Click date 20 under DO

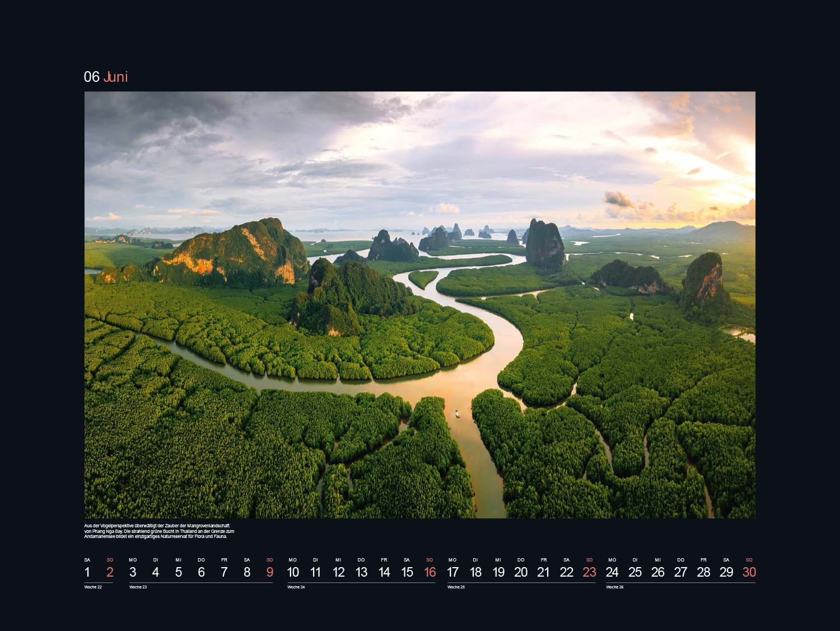click(521, 572)
